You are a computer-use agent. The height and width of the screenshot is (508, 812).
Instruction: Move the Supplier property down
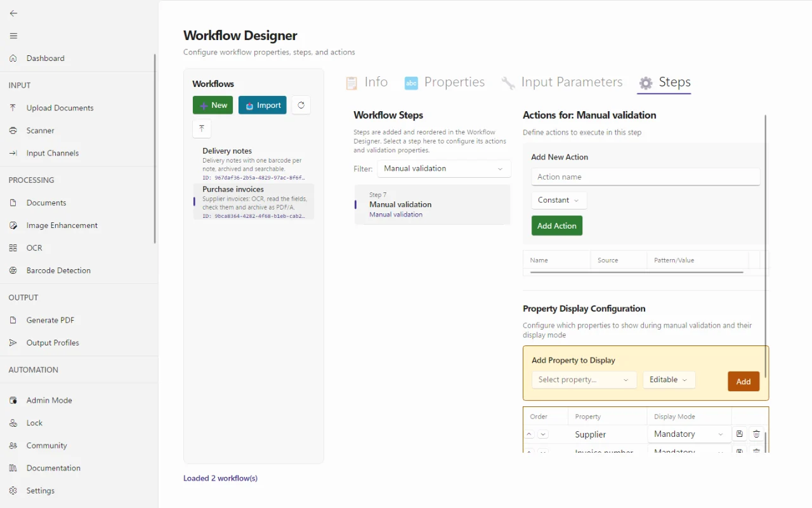pyautogui.click(x=543, y=434)
